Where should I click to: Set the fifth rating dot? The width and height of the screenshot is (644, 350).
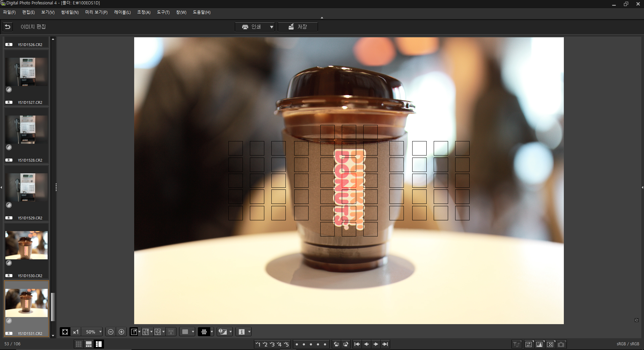pyautogui.click(x=325, y=344)
